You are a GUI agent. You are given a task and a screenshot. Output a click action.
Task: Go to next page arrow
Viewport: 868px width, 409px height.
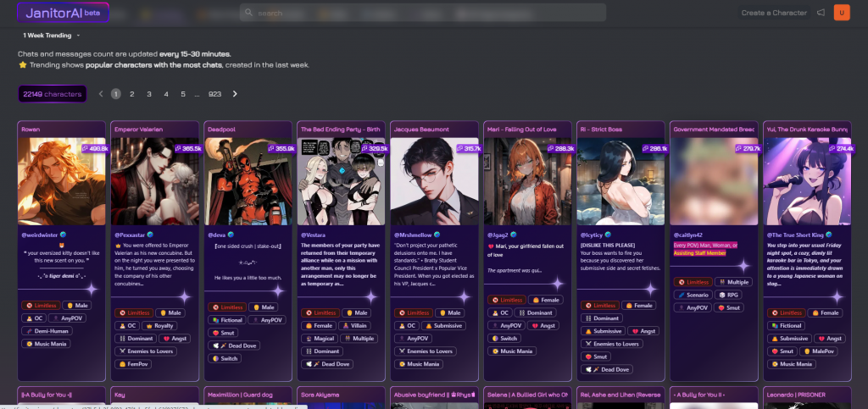(x=235, y=94)
